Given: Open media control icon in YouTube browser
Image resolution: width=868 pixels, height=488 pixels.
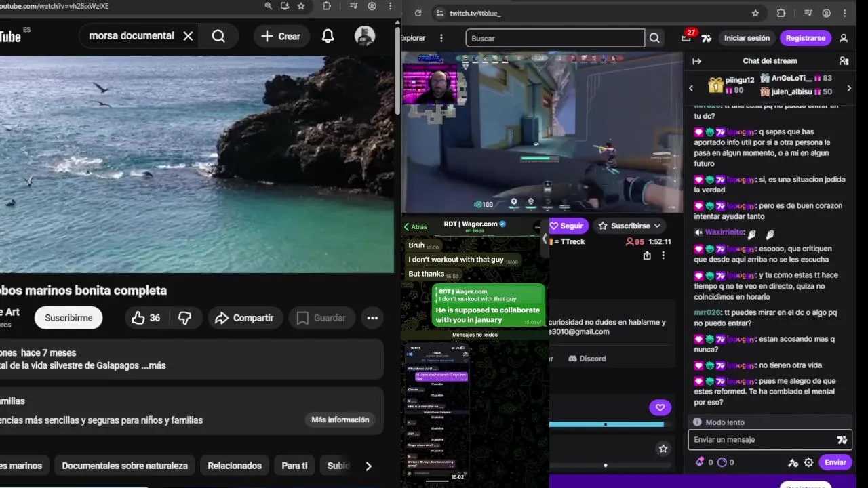Looking at the screenshot, I should coord(352,6).
